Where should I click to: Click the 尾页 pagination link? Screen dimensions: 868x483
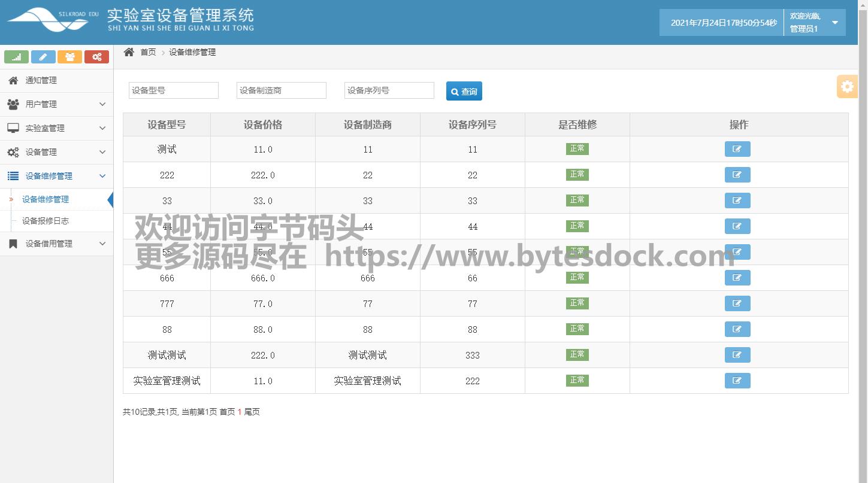(252, 412)
